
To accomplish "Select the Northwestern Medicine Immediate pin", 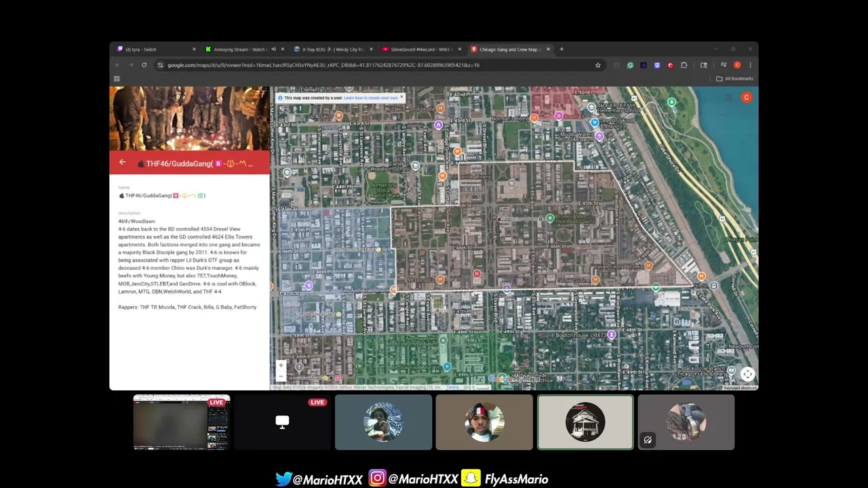I will point(443,340).
